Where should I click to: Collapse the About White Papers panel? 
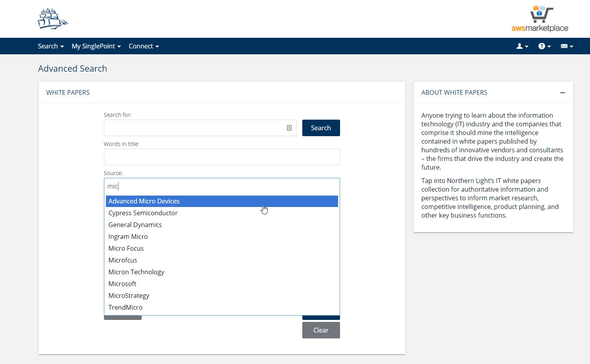[562, 92]
